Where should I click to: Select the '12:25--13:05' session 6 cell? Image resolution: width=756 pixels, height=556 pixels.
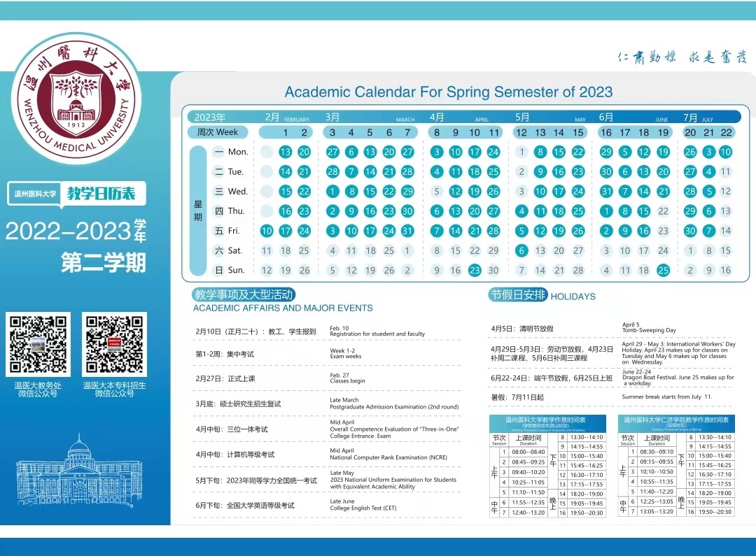[x=657, y=501]
